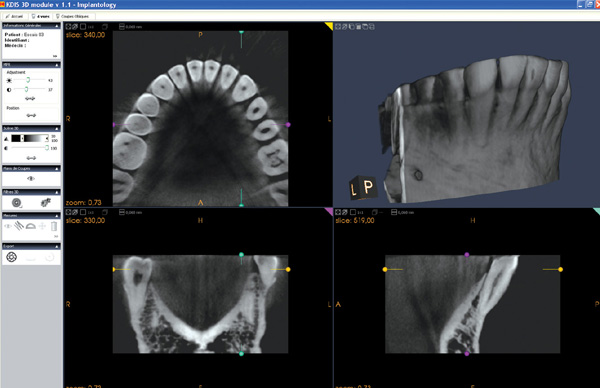Collapse the MPR panel header
Viewport: 600px width, 388px height.
coord(57,65)
